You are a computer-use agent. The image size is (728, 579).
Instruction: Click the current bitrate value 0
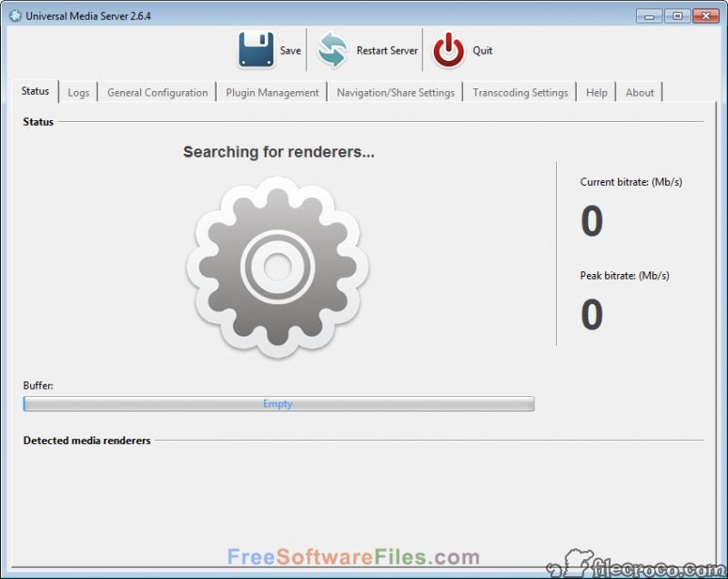pyautogui.click(x=592, y=221)
